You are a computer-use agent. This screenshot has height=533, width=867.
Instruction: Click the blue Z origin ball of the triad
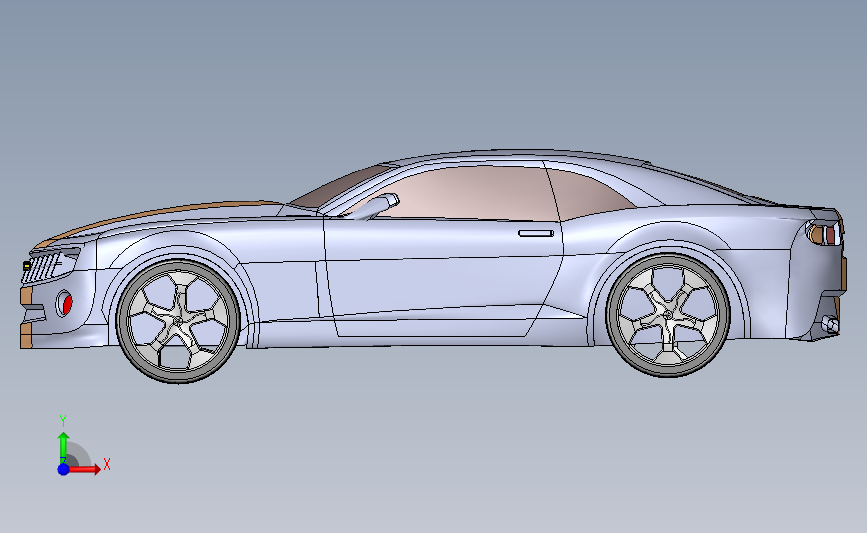[x=63, y=469]
